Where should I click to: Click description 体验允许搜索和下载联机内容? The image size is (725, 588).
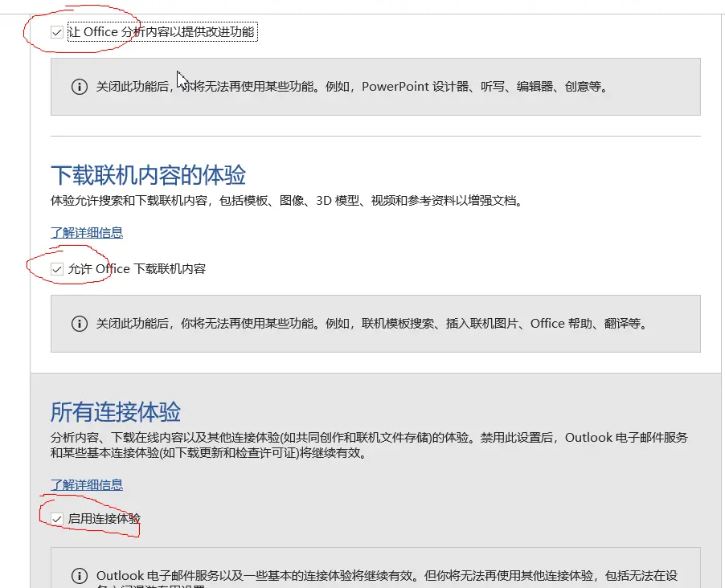(x=287, y=201)
